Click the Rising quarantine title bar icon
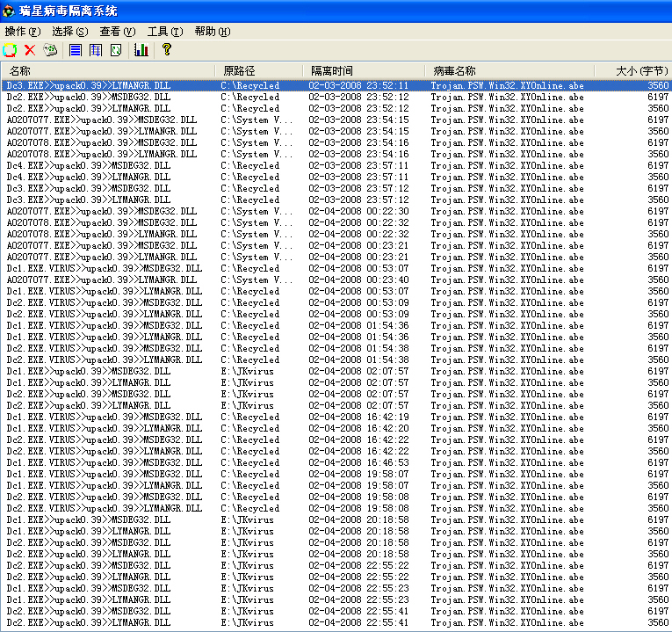The image size is (672, 632). pyautogui.click(x=9, y=11)
